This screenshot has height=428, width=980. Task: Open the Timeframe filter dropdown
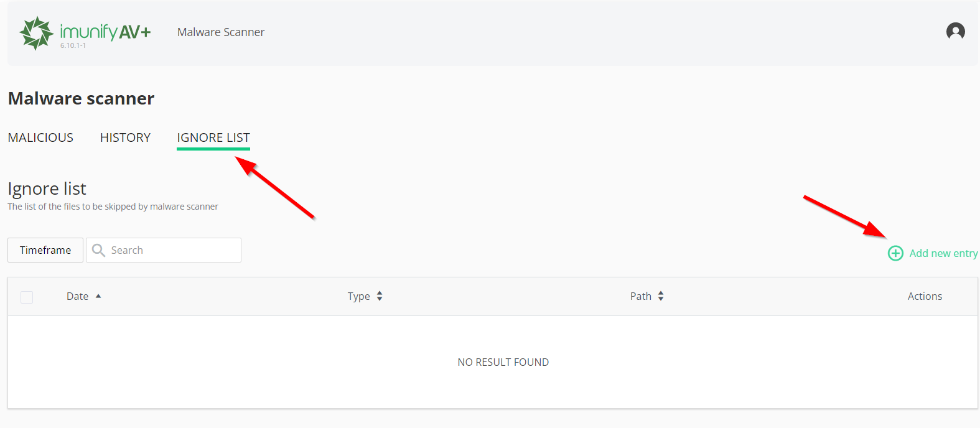pos(45,250)
